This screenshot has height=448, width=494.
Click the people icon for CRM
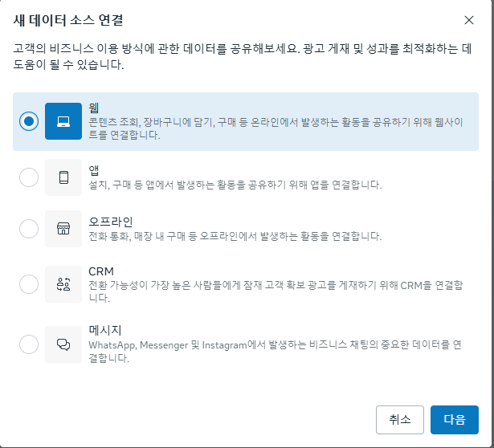point(63,284)
